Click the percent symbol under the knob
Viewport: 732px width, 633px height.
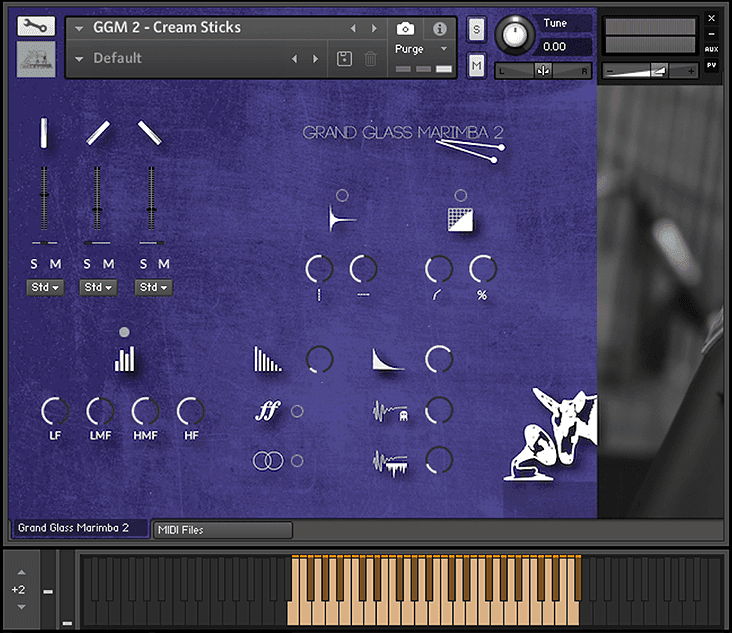(x=482, y=295)
